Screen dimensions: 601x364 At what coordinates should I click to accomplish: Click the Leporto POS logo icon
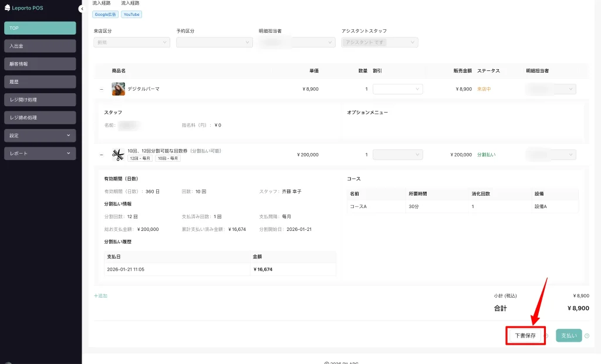coord(7,8)
